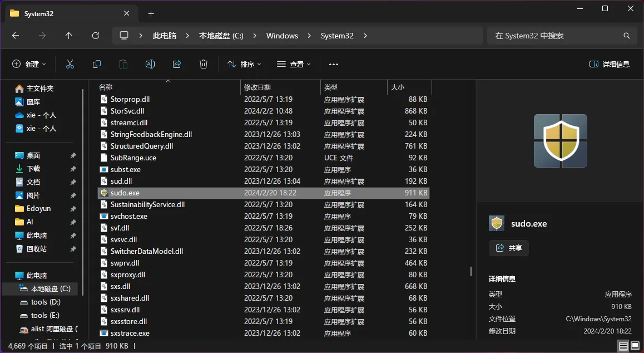Image resolution: width=644 pixels, height=353 pixels.
Task: Click the monitor icon in address bar
Action: point(124,36)
